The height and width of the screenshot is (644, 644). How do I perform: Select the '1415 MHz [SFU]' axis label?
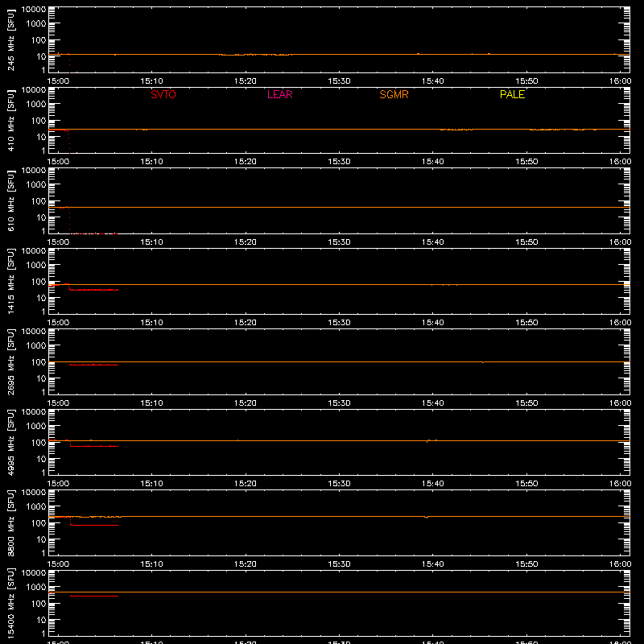point(10,282)
